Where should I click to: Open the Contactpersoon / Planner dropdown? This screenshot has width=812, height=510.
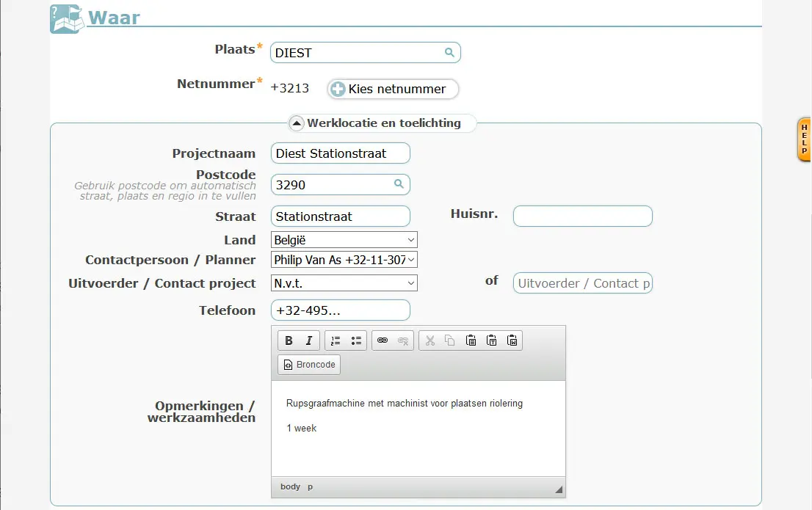tap(344, 260)
